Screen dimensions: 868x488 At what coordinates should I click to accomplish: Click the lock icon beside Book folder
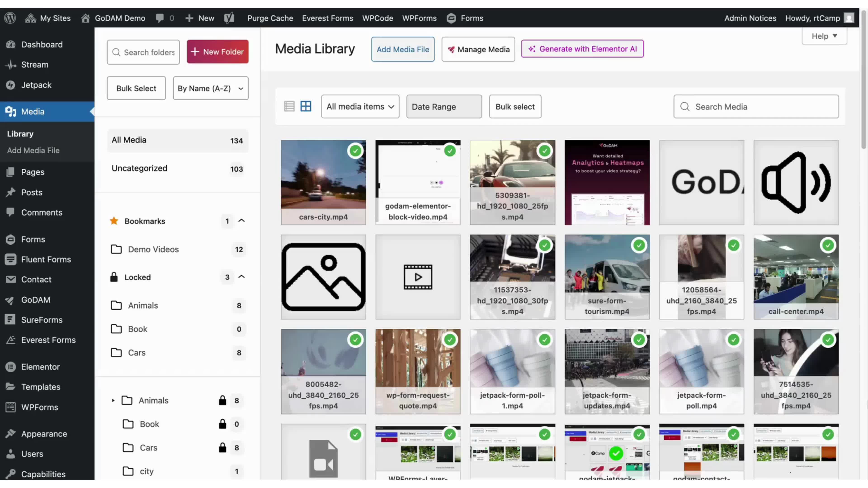(222, 424)
